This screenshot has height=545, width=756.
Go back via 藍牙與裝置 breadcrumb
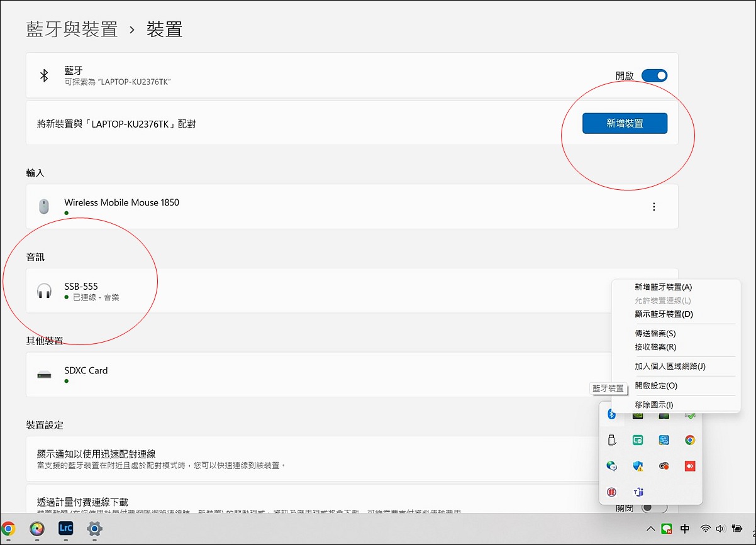tap(72, 29)
